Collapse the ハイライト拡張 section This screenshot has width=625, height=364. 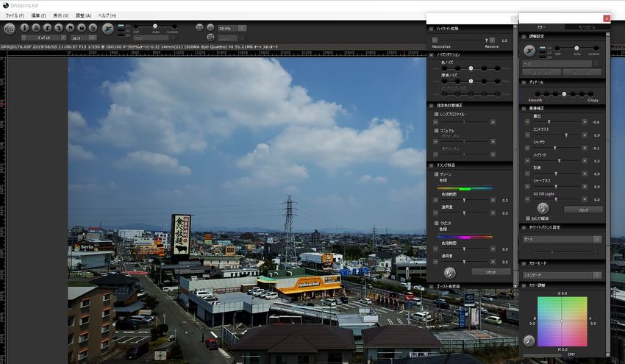coord(432,29)
